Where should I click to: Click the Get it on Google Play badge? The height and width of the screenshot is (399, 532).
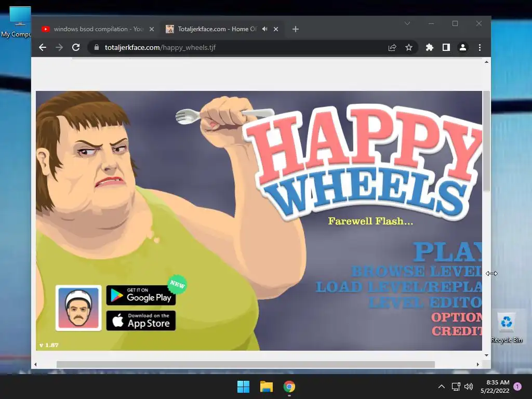(x=141, y=295)
